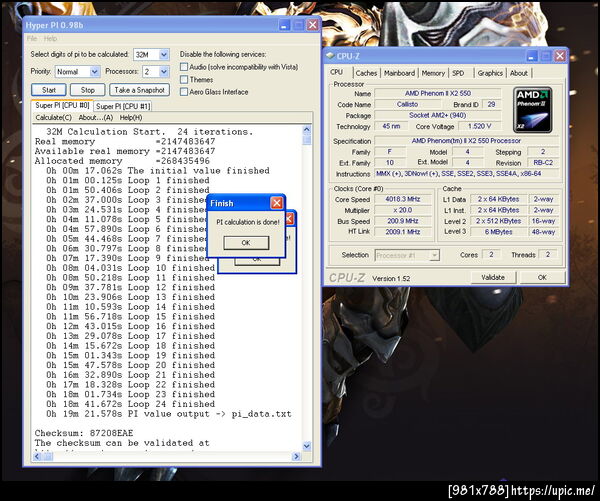Image resolution: width=600 pixels, height=501 pixels.
Task: Click the Bus Speed value 200.9 MHz
Action: (x=403, y=221)
